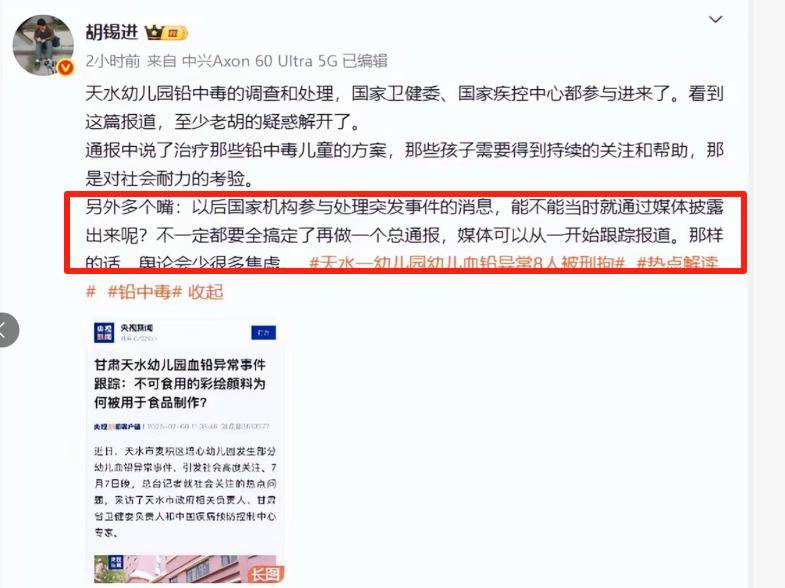
Task: Open the #铅中毒# hashtag topic
Action: tap(145, 291)
